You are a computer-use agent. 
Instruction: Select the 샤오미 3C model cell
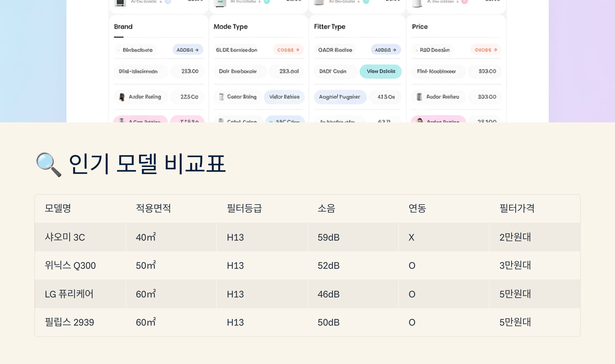65,237
